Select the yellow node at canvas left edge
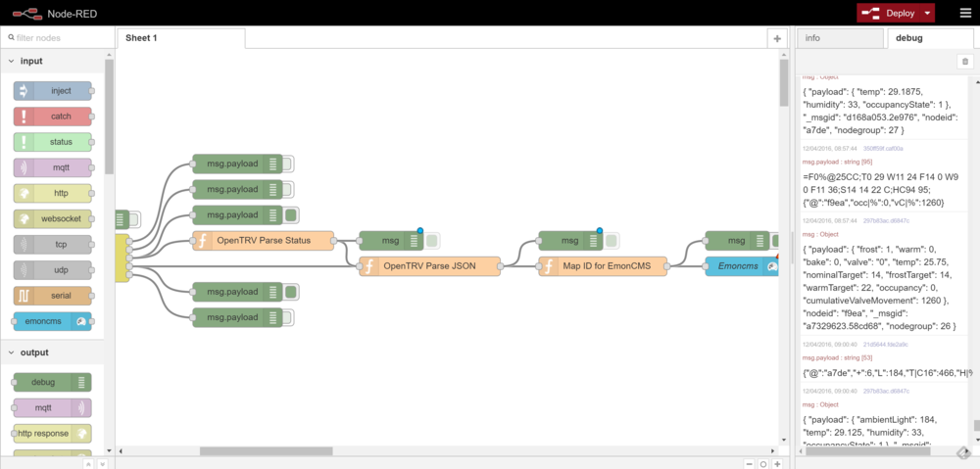The height and width of the screenshot is (469, 980). pos(122,258)
